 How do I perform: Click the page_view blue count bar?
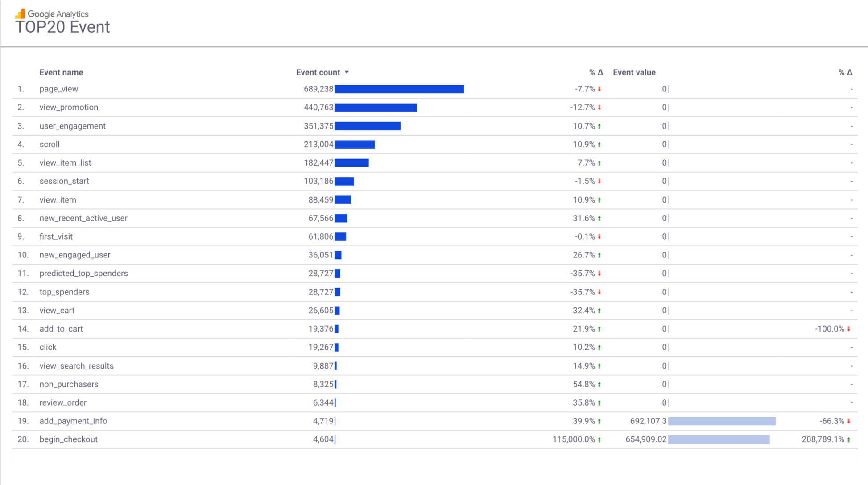(399, 89)
